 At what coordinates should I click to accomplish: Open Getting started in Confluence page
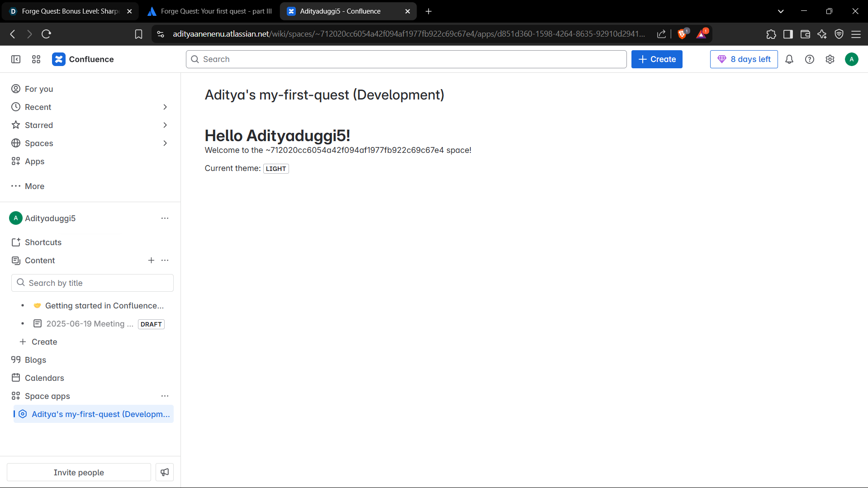click(104, 305)
